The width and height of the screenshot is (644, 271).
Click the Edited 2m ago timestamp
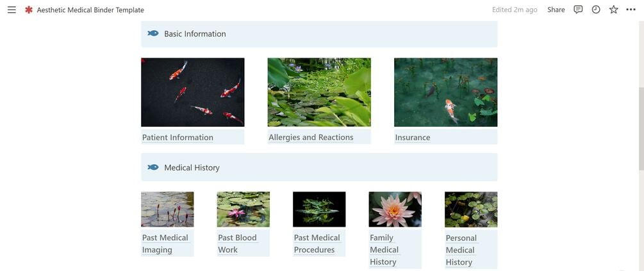(x=514, y=10)
